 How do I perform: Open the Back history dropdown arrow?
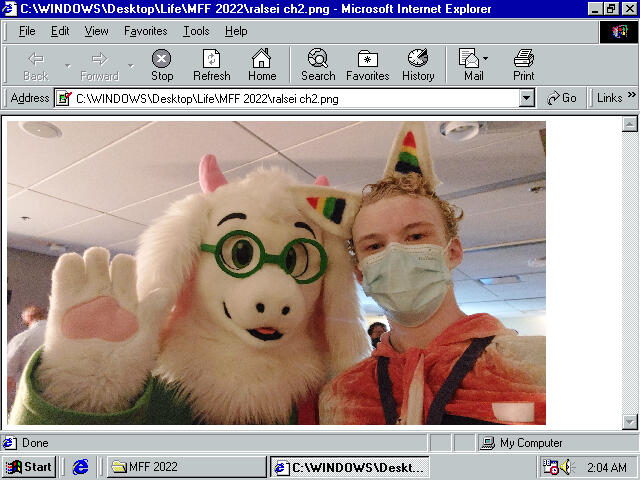pos(68,66)
